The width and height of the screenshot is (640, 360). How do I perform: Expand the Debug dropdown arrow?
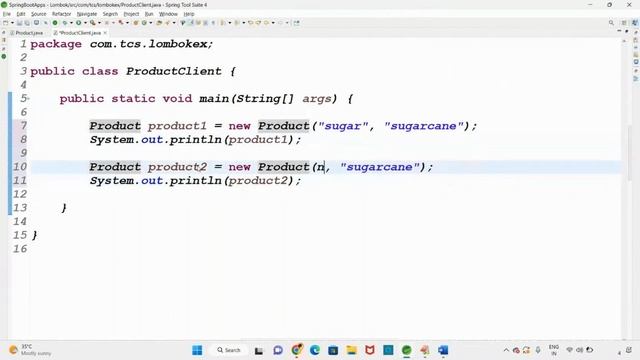[x=71, y=22]
